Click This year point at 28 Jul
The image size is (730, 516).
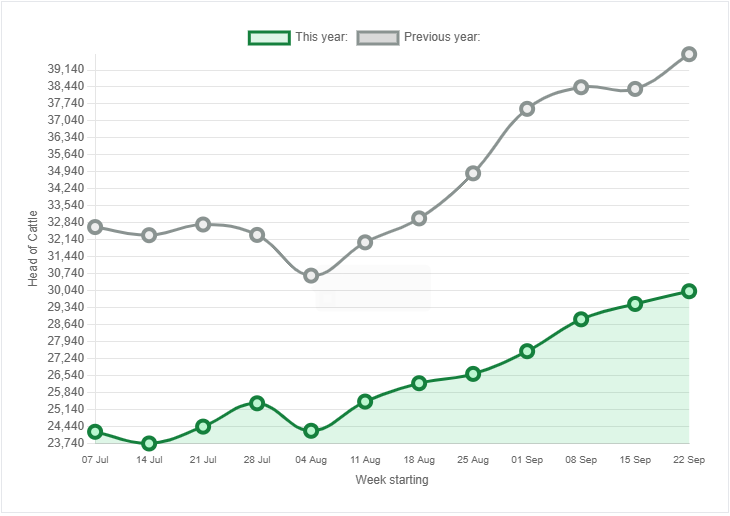257,403
